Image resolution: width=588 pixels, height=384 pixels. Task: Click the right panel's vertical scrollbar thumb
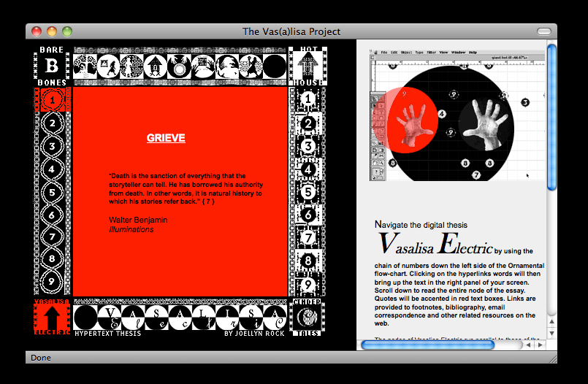tap(552, 117)
